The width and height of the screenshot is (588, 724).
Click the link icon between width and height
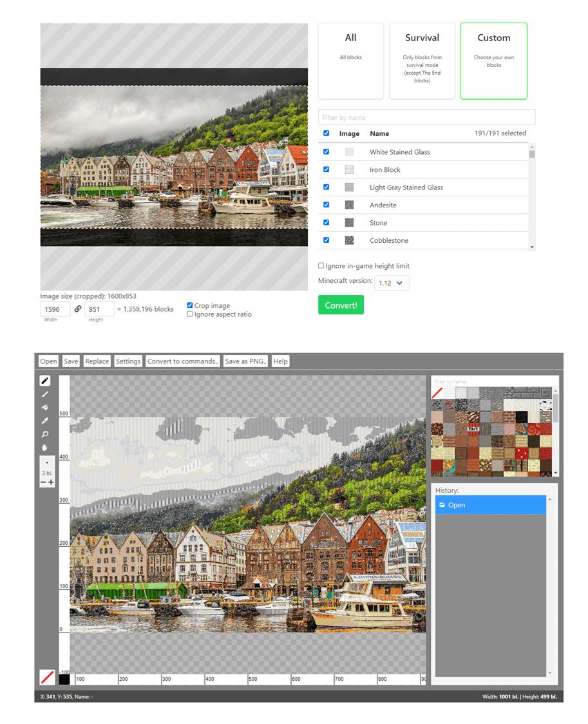coord(77,309)
